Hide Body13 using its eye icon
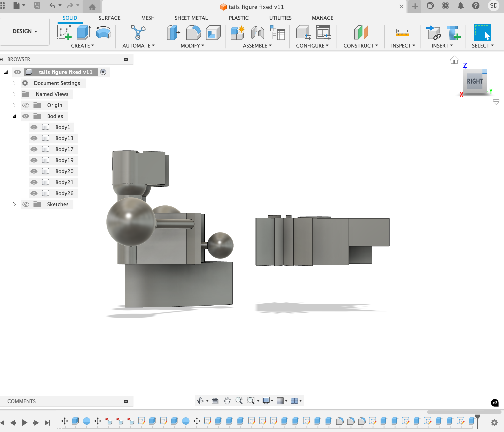 tap(34, 138)
